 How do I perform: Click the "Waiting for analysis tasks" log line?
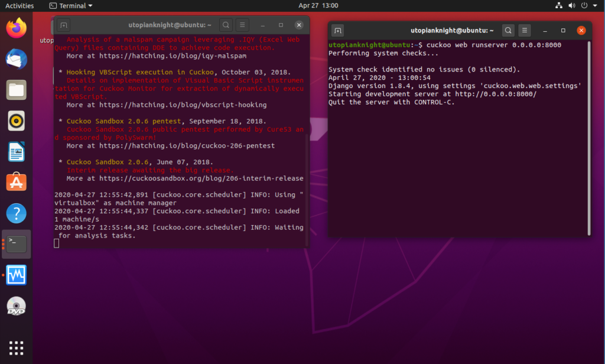click(x=178, y=232)
